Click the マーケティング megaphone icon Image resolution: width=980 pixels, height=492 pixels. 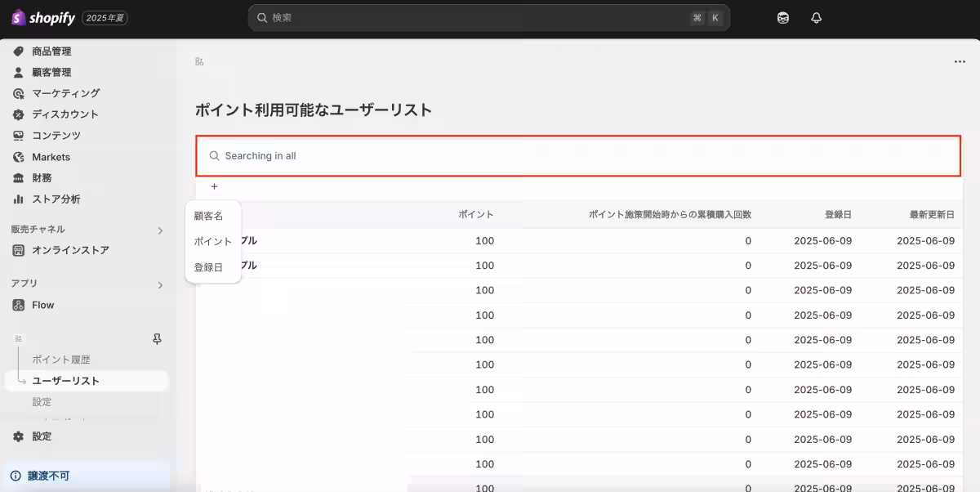[x=18, y=93]
